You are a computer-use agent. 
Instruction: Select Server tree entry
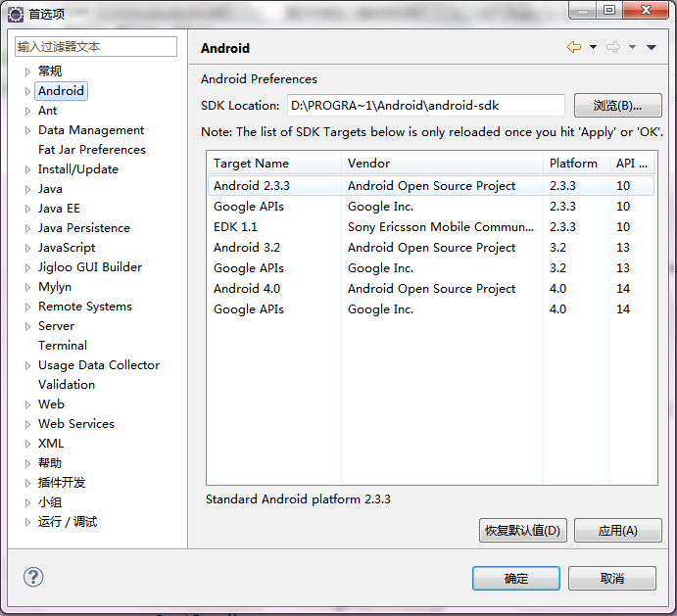point(56,326)
